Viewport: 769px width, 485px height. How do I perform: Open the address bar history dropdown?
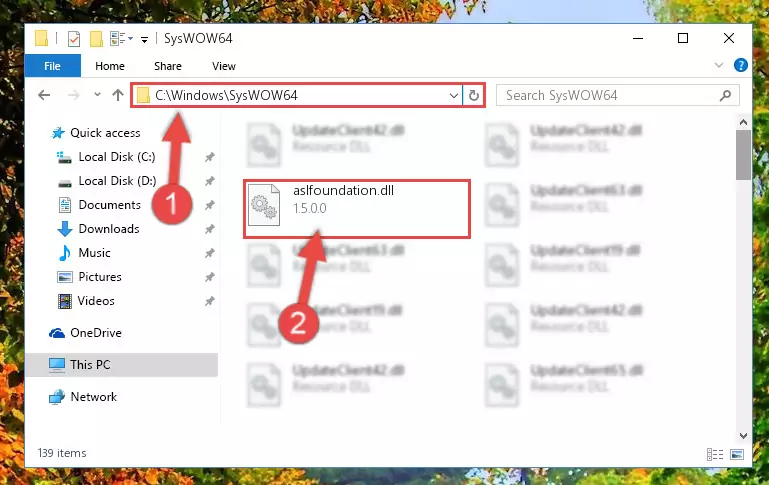454,95
